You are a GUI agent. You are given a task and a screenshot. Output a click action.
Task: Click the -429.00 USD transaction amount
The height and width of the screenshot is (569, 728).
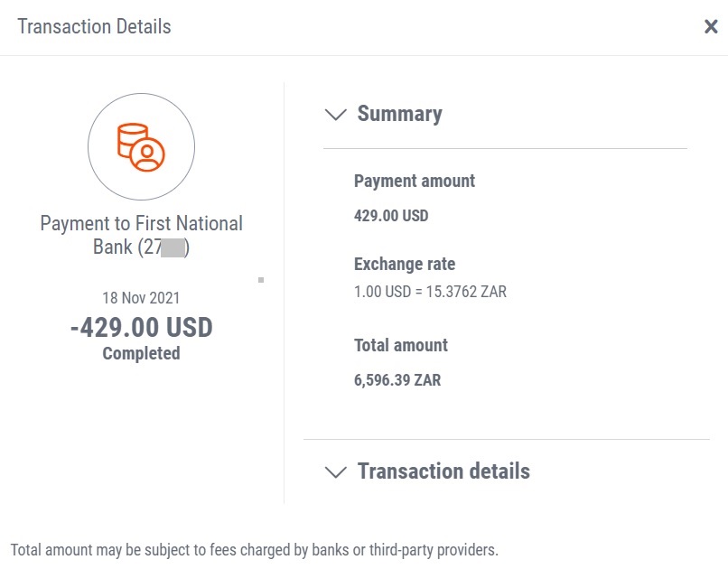click(x=141, y=327)
